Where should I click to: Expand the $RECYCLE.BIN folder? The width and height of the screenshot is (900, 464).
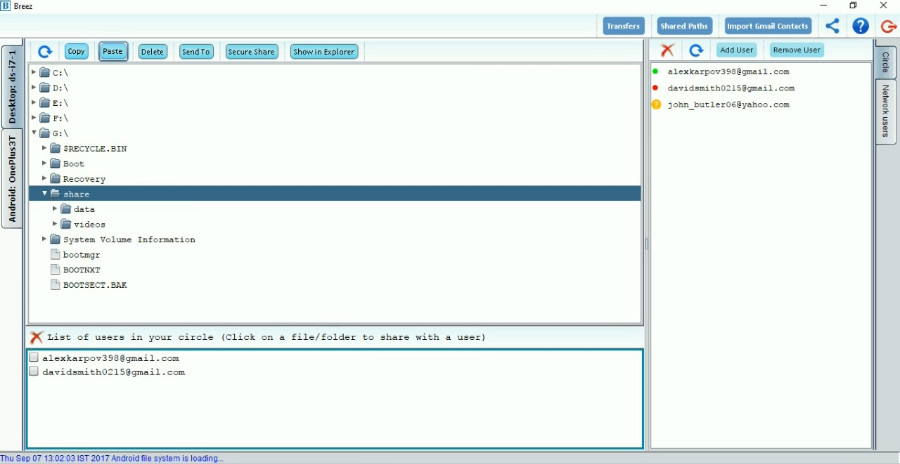pos(44,148)
